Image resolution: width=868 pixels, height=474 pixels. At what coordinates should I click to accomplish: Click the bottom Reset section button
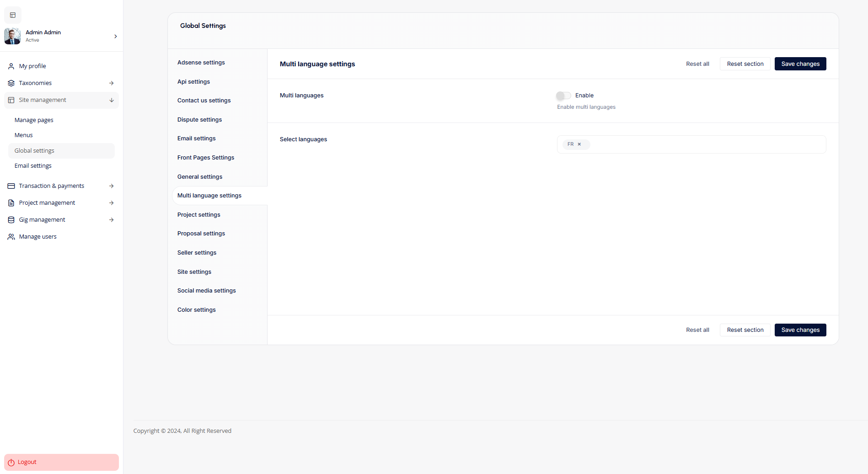[x=745, y=330]
